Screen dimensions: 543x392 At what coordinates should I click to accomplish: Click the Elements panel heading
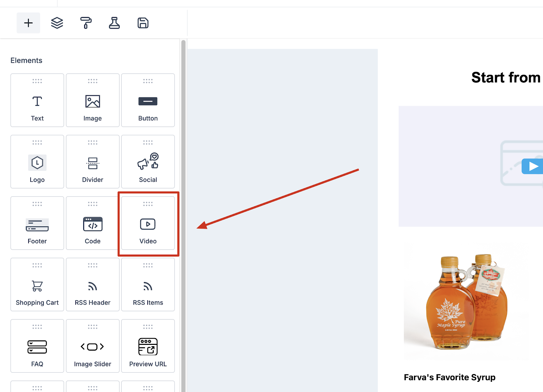26,60
